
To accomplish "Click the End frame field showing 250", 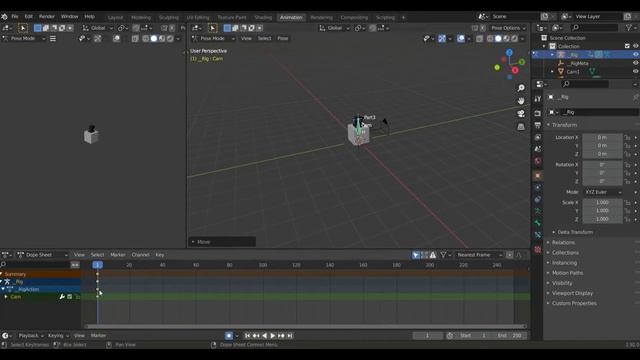I will (x=510, y=336).
